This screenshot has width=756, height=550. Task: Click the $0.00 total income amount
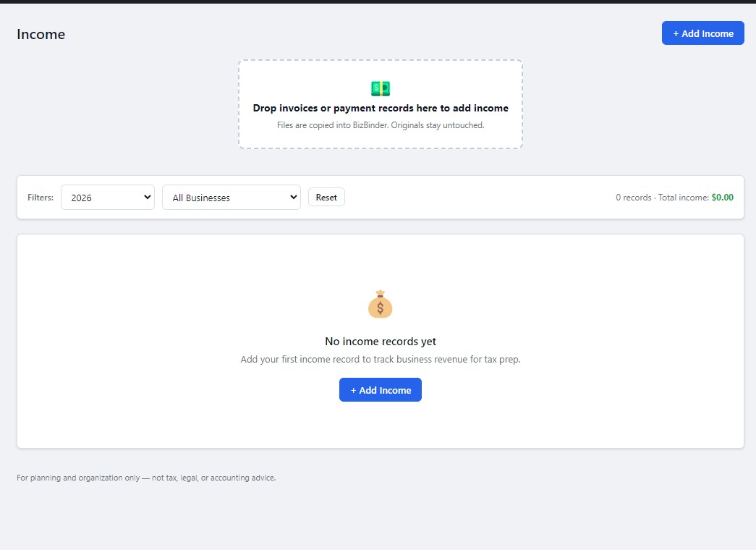[722, 198]
